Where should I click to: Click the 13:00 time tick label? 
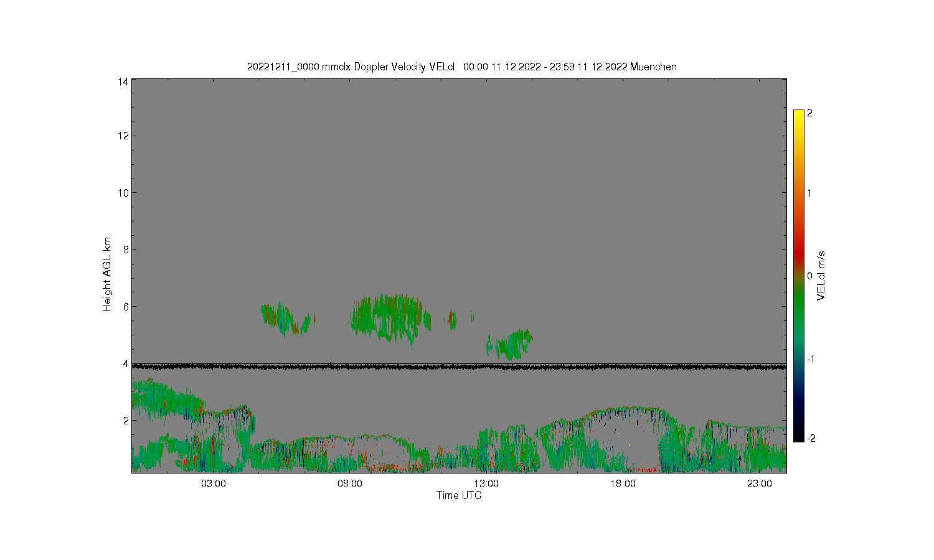[x=486, y=484]
